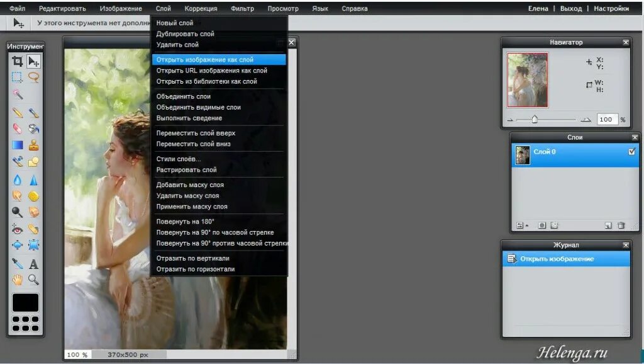Viewport: 644px width, 364px height.
Task: Select the Drawing shapes tool
Action: [33, 162]
